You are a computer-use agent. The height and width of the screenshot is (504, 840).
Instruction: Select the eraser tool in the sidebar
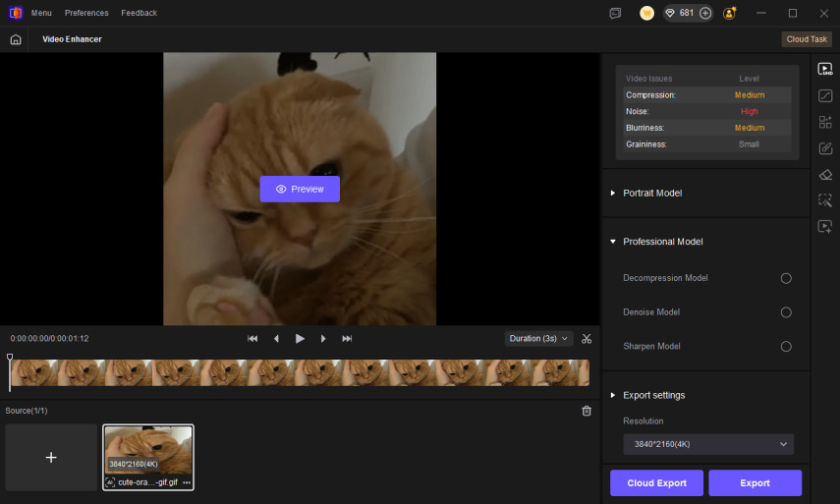[x=825, y=175]
